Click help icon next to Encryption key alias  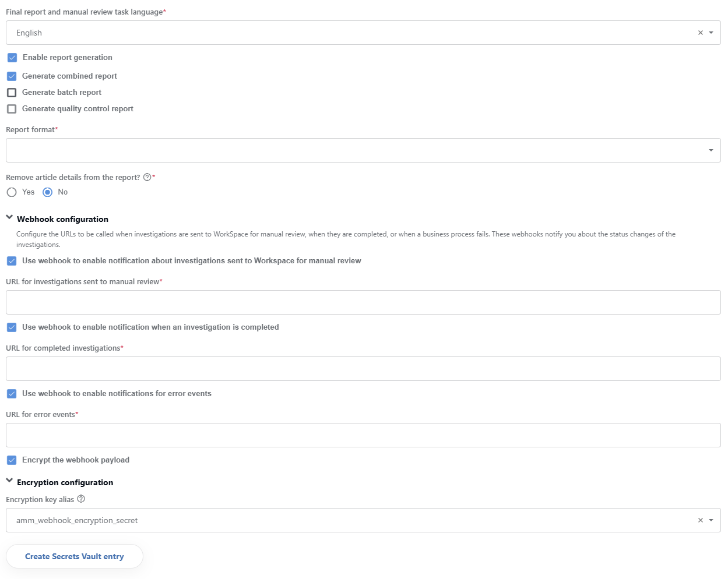pos(81,499)
